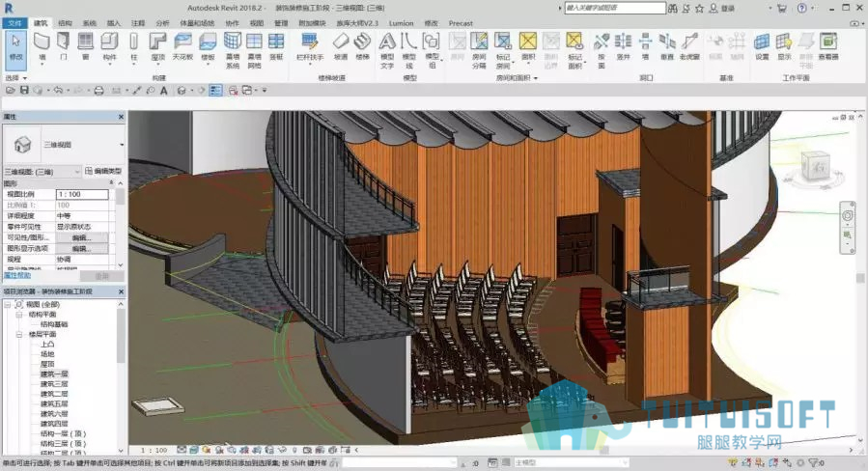Select the Shaft (竖井) opening tool
Viewport: 868px width, 471px height.
pos(624,46)
